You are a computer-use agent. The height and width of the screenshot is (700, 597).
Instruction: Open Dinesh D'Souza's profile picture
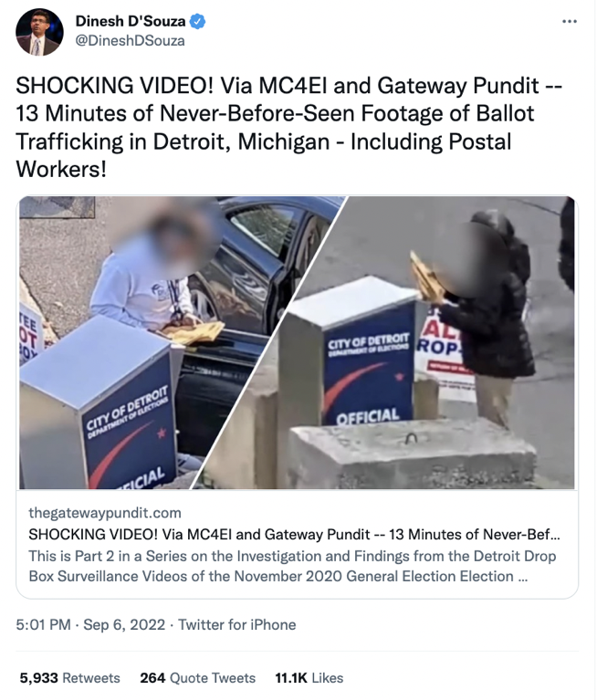pos(39,32)
